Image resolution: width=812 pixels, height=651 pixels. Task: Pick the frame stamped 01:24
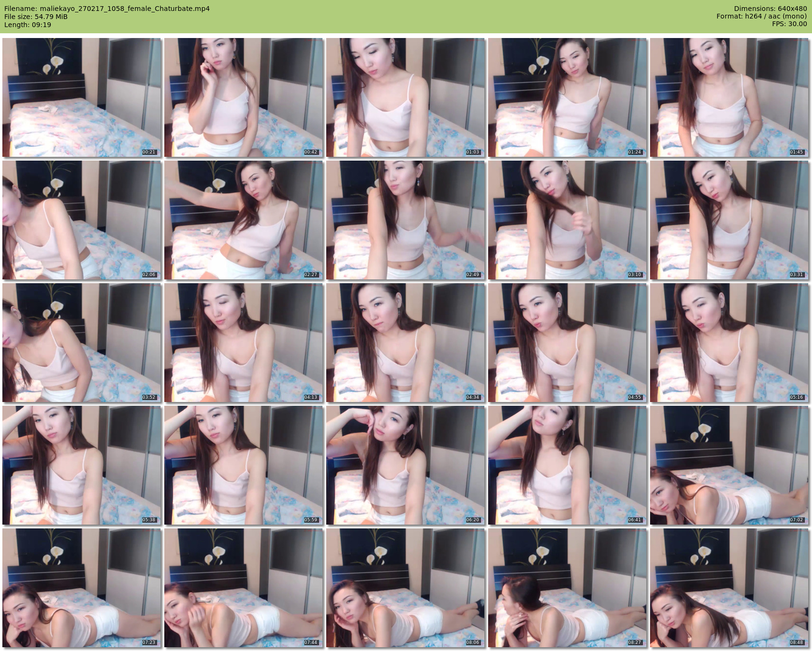click(x=567, y=97)
